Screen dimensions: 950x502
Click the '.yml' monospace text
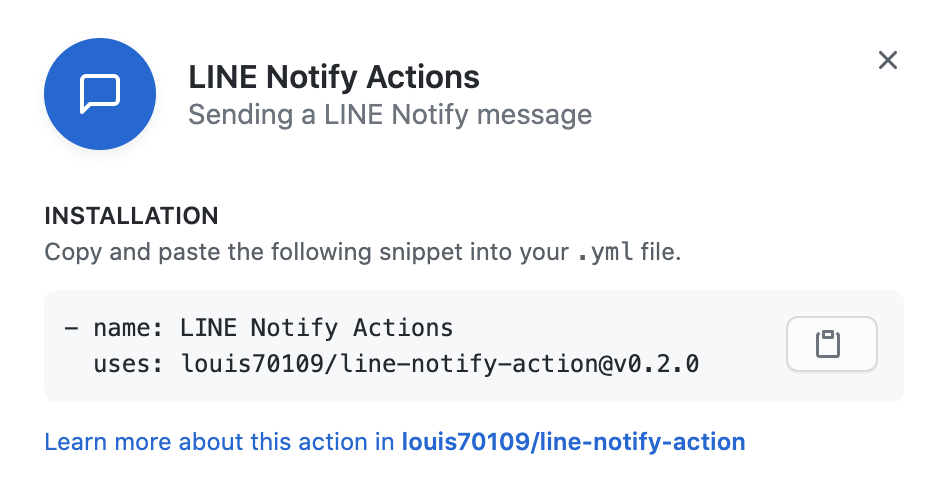click(605, 252)
